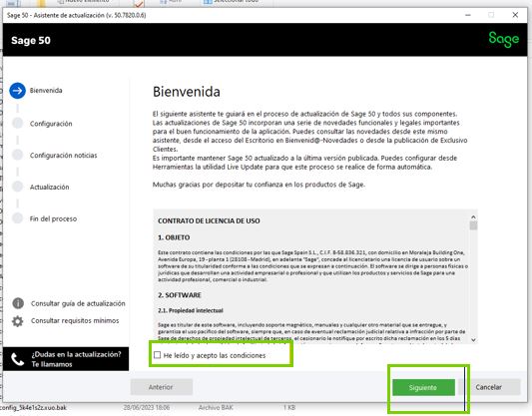Click '¿Dudas en la actualización? Te llamamos' banner
Viewport: 532px width, 416px height.
tap(66, 359)
